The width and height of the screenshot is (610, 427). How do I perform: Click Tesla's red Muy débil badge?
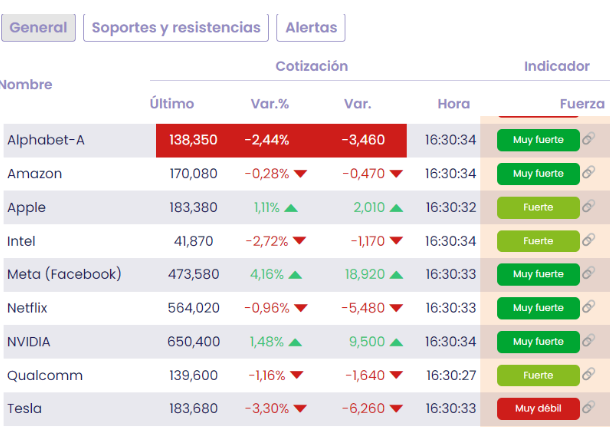[538, 408]
